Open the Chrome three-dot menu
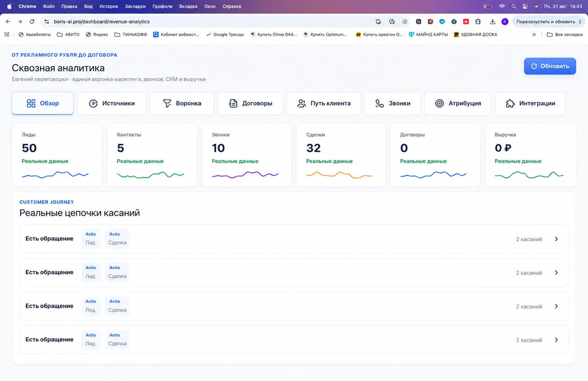Screen dimensions: 588x381 [580, 21]
